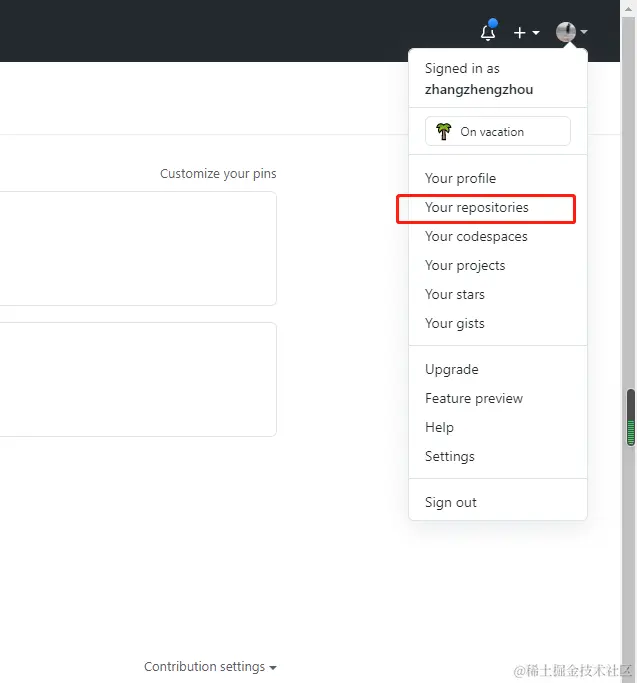
Task: Open Feature preview
Action: pos(474,398)
